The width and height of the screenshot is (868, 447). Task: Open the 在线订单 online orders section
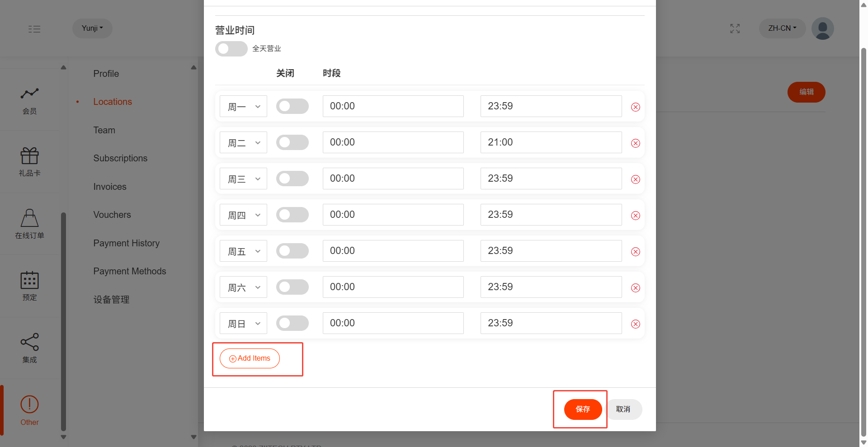[x=29, y=224]
